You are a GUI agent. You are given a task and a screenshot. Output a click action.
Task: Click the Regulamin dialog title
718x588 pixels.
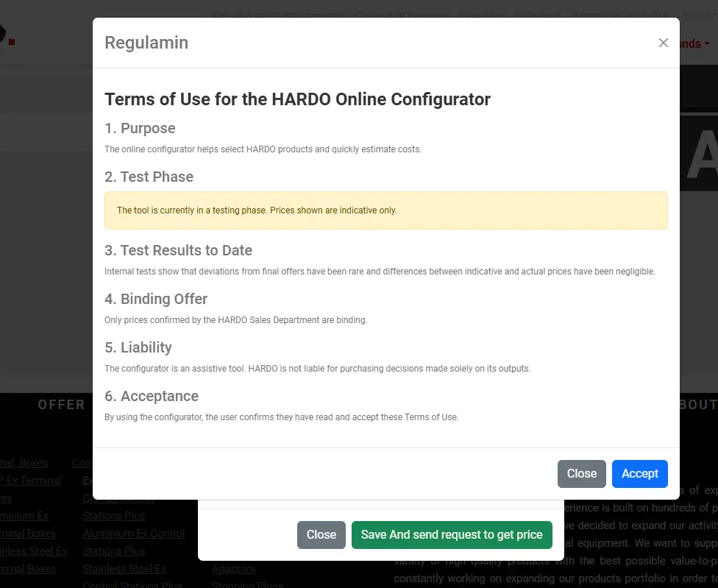coord(146,43)
